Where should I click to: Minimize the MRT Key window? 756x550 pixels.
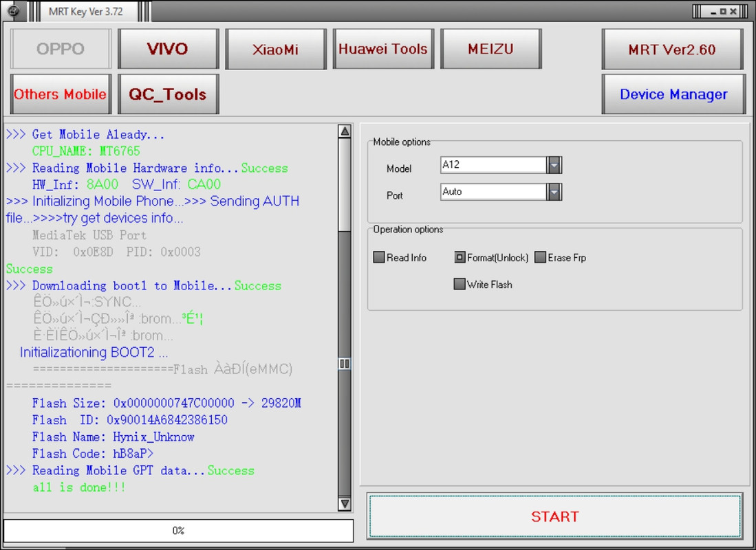coord(713,11)
